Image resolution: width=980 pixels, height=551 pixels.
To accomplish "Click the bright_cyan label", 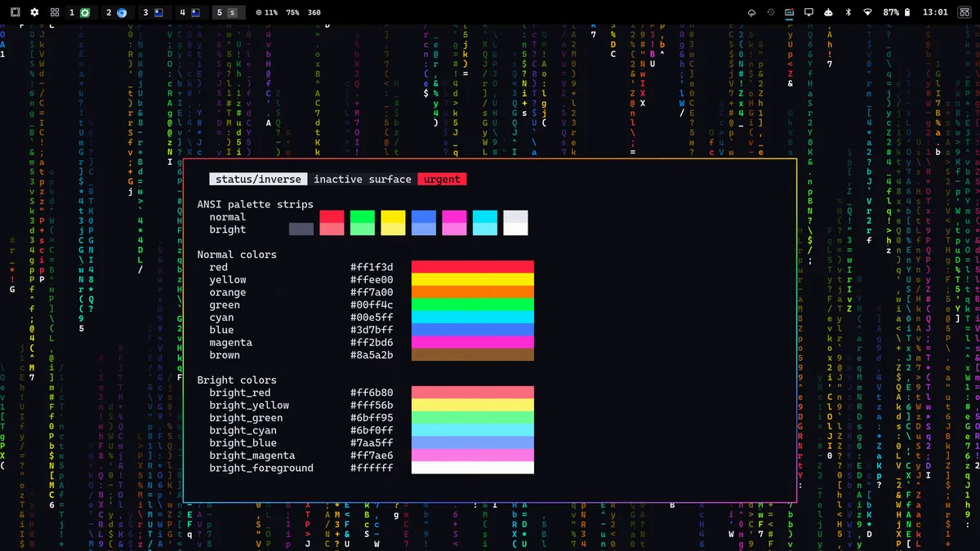I will pyautogui.click(x=243, y=430).
